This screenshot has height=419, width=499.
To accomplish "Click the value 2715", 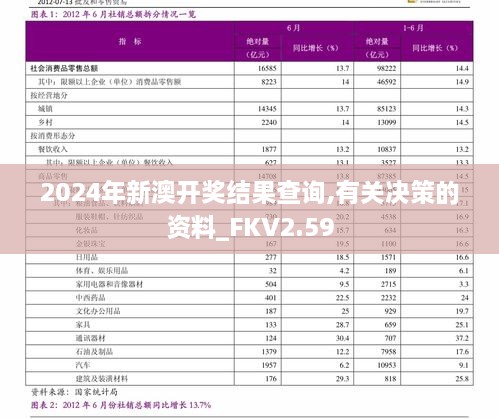I will (x=388, y=284).
